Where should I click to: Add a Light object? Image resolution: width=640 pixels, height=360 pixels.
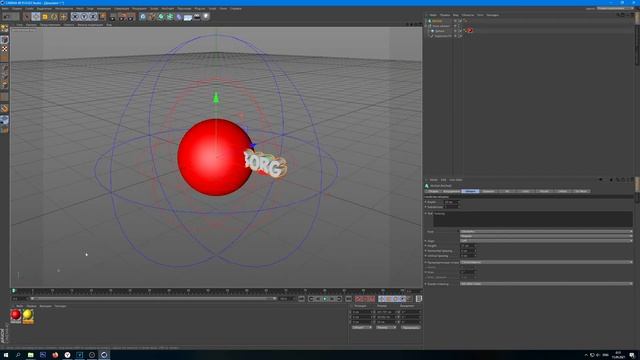pos(206,17)
